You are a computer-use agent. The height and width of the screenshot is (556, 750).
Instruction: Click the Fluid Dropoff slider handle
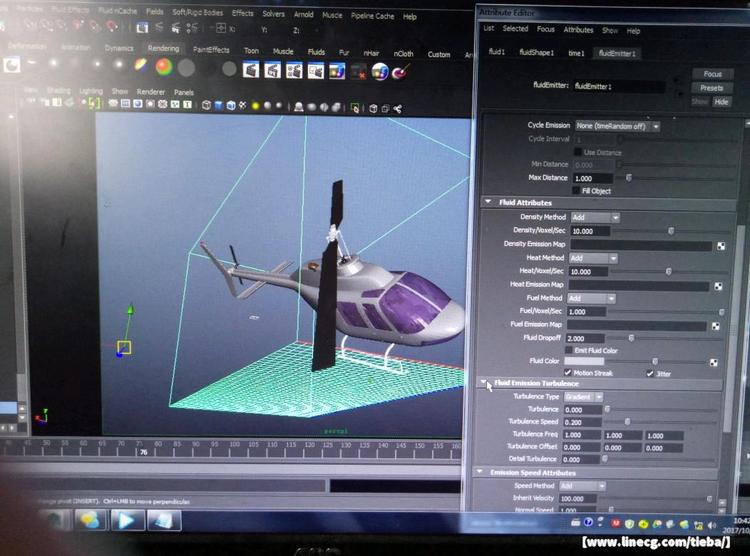631,338
